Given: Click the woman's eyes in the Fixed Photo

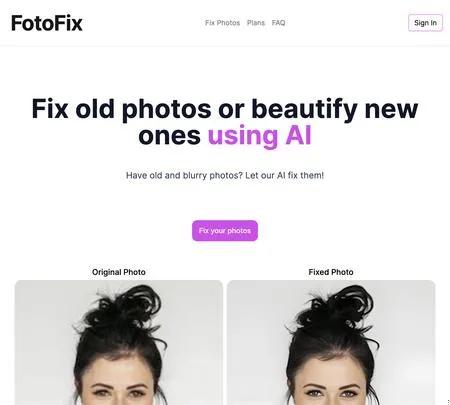Looking at the screenshot, I should tap(332, 393).
